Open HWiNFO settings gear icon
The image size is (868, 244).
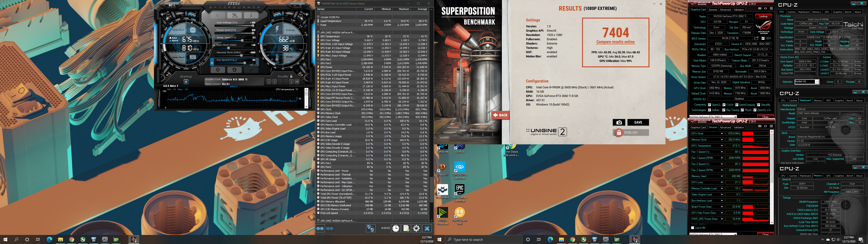click(416, 228)
